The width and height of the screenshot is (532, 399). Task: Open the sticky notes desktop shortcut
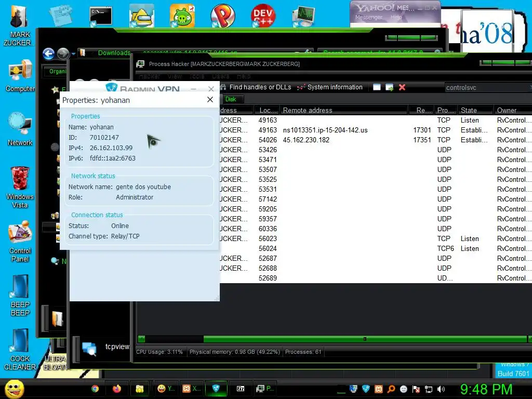[60, 16]
